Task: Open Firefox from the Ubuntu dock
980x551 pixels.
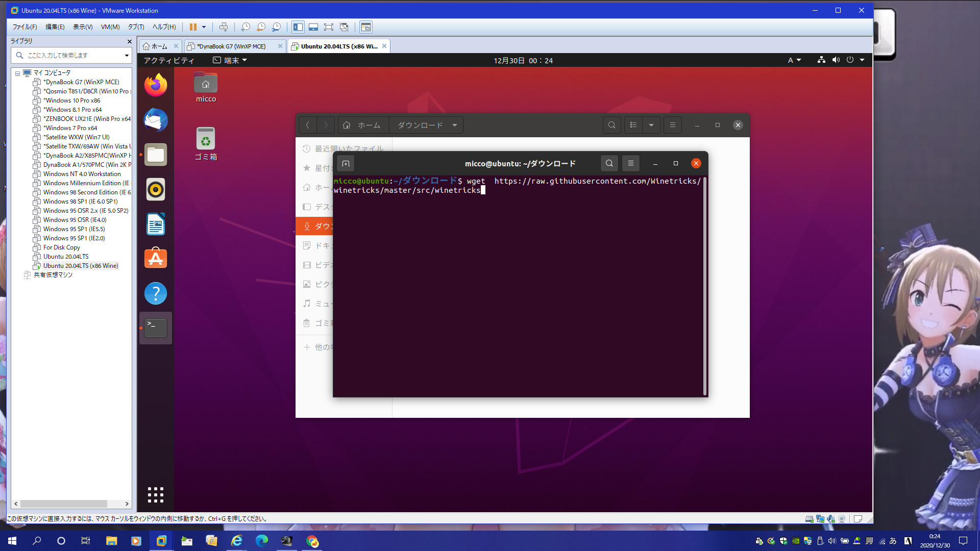Action: (x=156, y=85)
